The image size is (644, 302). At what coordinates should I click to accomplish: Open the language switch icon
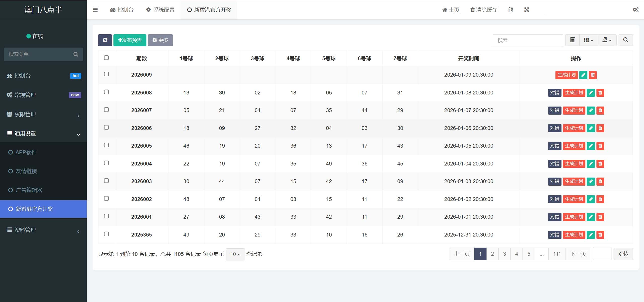click(x=511, y=10)
